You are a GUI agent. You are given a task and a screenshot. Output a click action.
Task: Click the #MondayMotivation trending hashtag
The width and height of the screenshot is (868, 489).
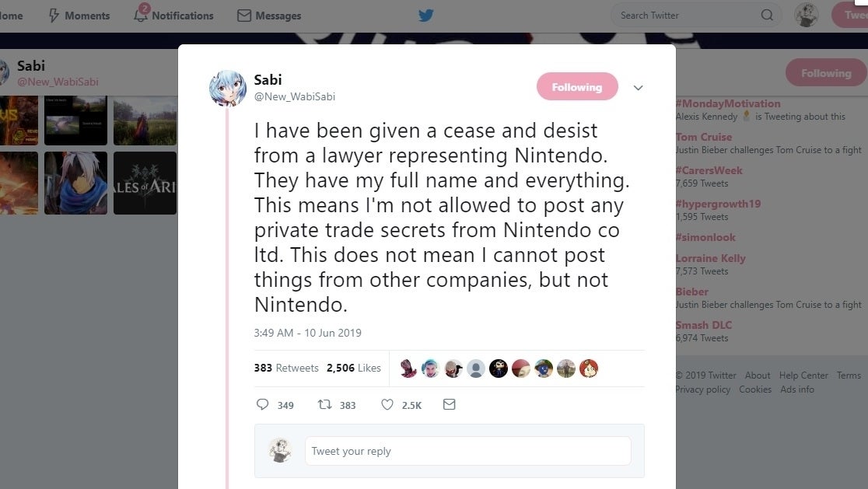pos(728,103)
